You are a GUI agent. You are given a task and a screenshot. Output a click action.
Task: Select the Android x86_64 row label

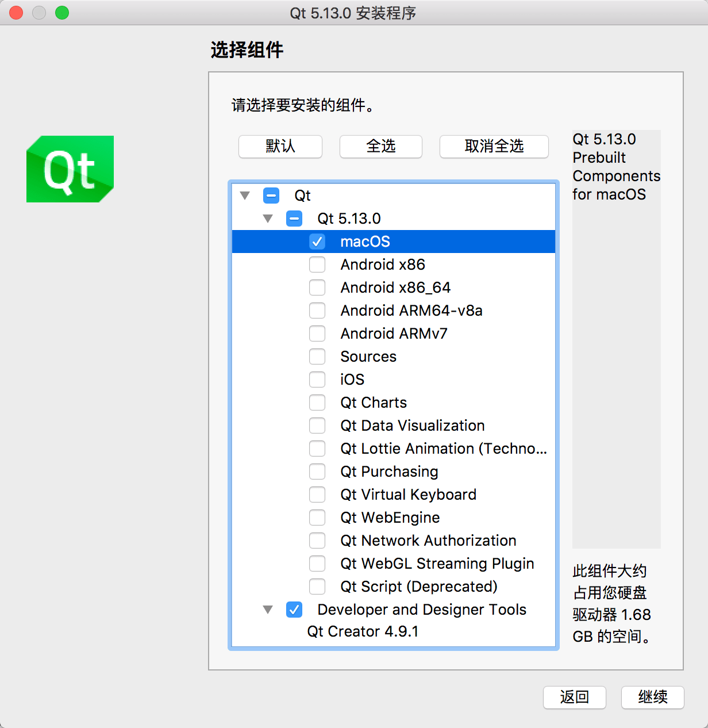click(x=395, y=288)
